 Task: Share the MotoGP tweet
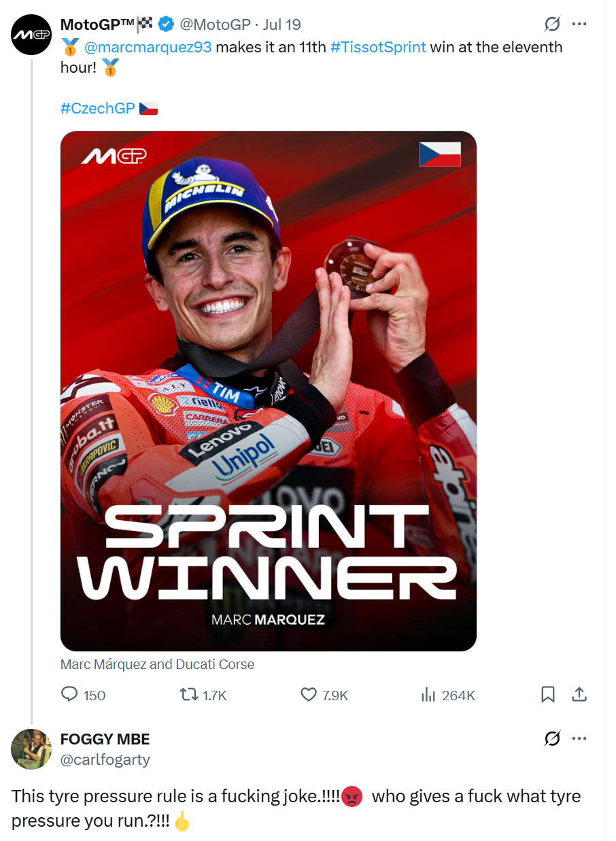579,694
